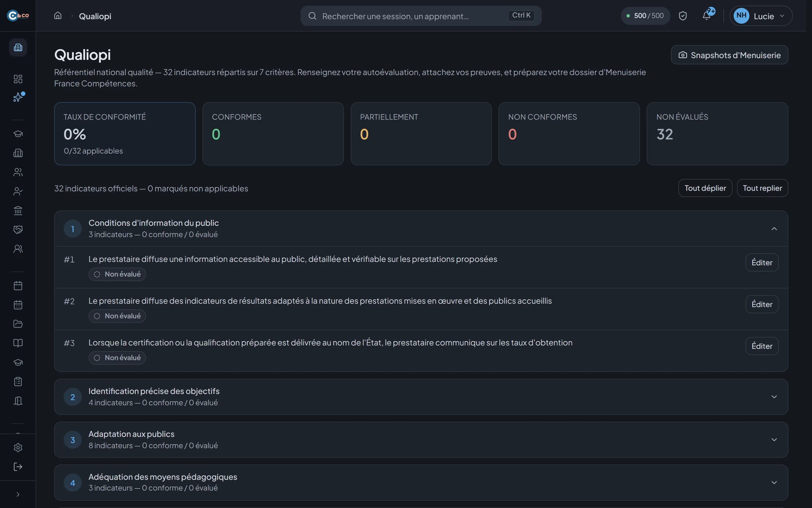The height and width of the screenshot is (508, 812).
Task: Edit indicator #1 with its Éditer button
Action: 762,262
